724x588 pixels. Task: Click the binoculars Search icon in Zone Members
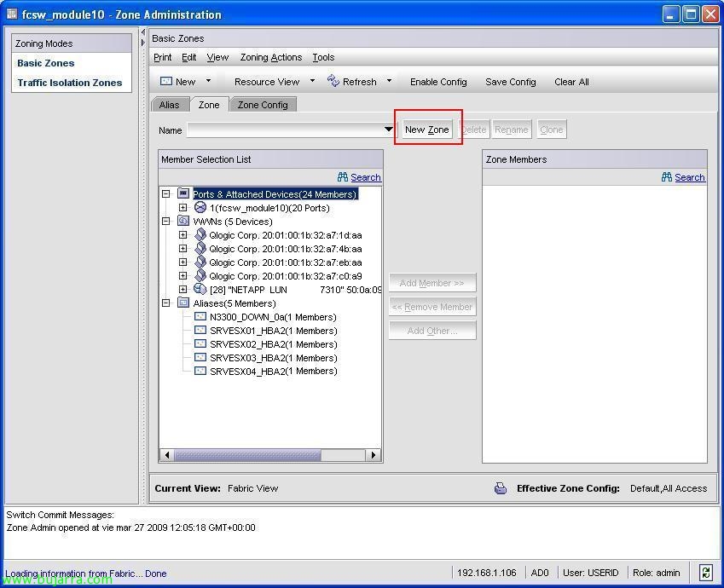click(667, 177)
